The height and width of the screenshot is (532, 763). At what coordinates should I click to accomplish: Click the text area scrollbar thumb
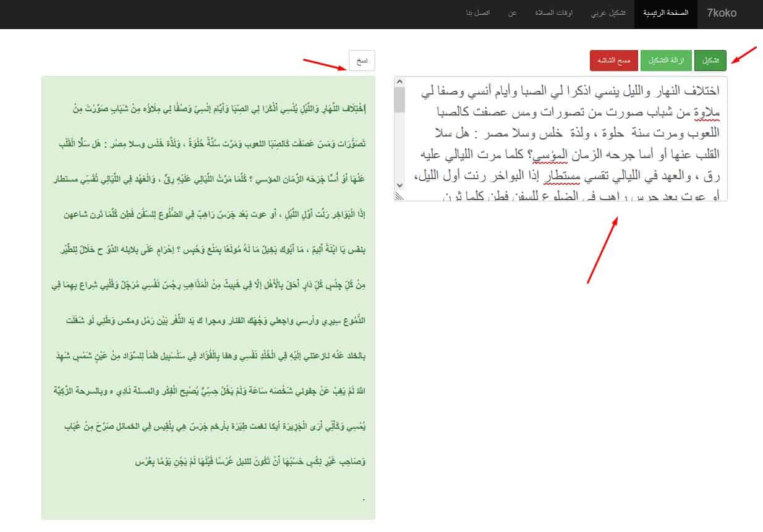(399, 99)
